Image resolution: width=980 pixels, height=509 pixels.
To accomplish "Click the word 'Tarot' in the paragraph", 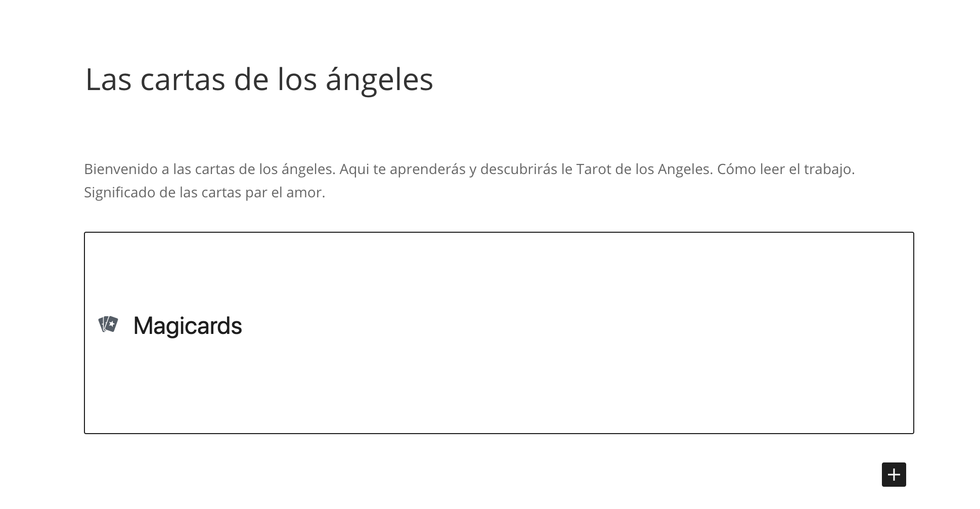I will 594,169.
